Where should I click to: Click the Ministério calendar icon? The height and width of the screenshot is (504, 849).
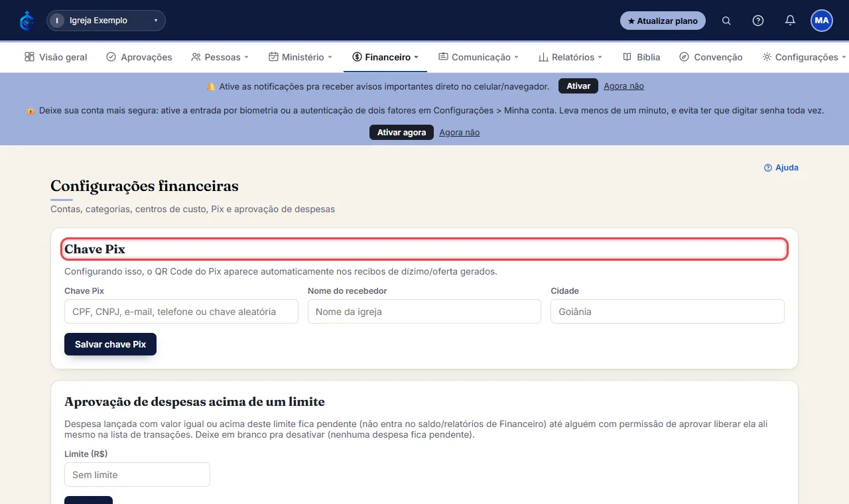tap(273, 57)
